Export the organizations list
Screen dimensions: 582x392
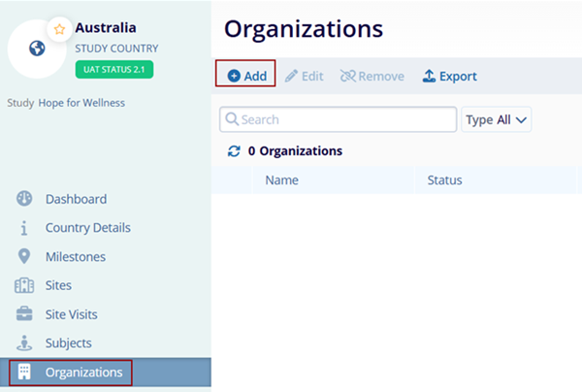coord(449,76)
